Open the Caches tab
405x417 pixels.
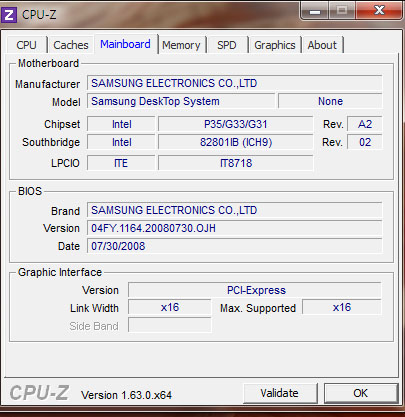click(71, 45)
